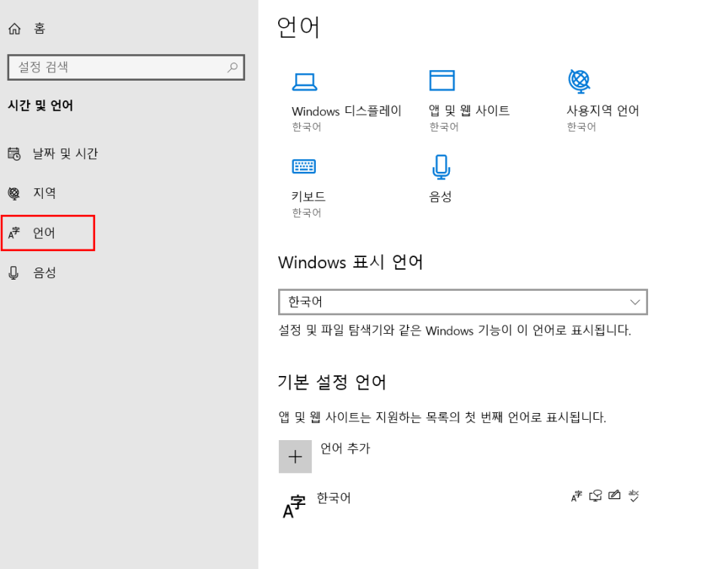Click the Windows 디스플레이 tile label
728x569 pixels.
(x=347, y=111)
